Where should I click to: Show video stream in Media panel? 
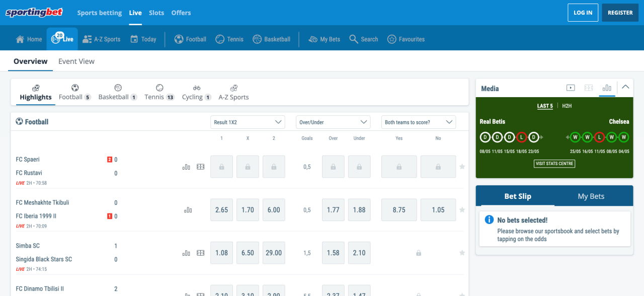click(x=571, y=88)
